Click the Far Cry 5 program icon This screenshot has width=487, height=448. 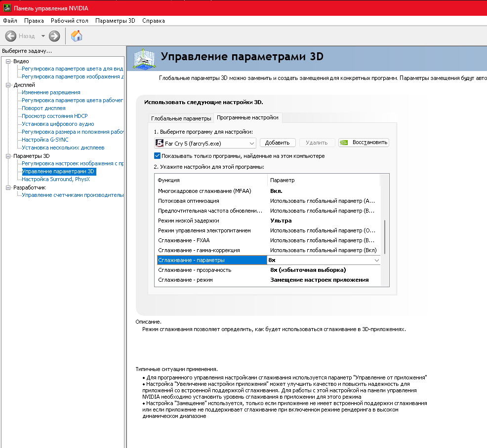tap(160, 143)
